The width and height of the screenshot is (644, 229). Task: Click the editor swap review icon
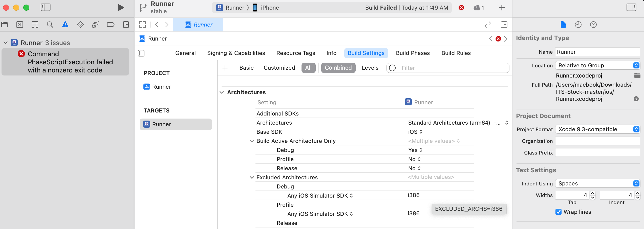coord(488,25)
